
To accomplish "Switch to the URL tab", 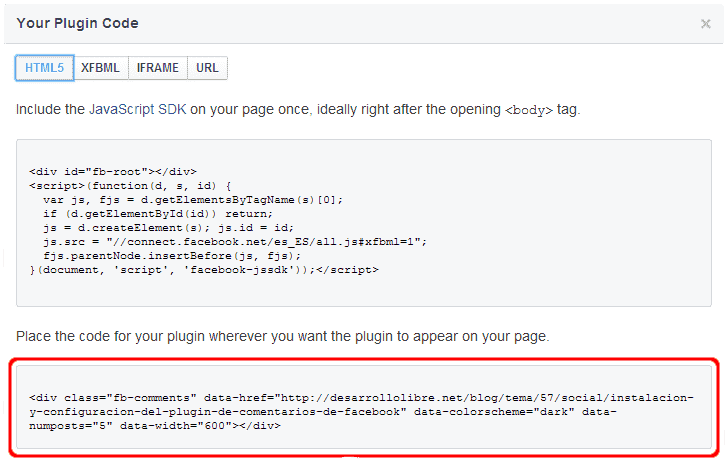I will click(x=207, y=68).
